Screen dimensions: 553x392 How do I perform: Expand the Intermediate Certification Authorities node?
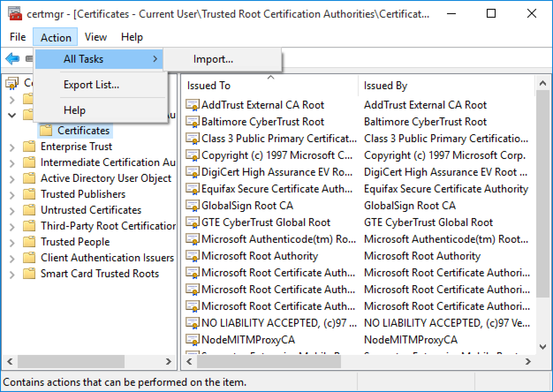tap(12, 163)
